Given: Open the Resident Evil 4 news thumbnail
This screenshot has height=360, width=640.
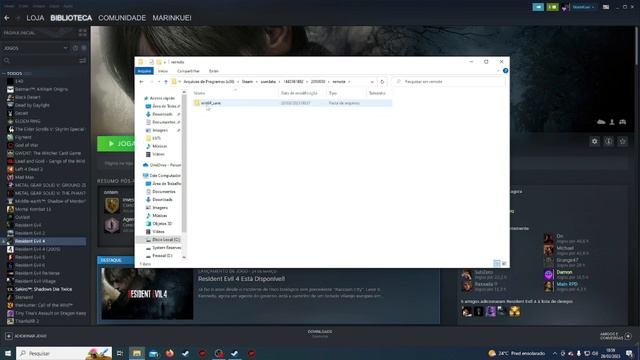Looking at the screenshot, I should coord(147,294).
